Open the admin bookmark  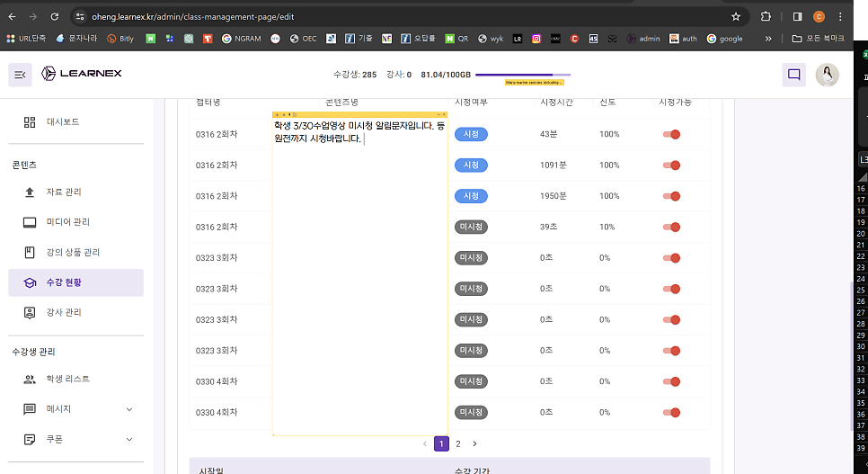pyautogui.click(x=643, y=39)
